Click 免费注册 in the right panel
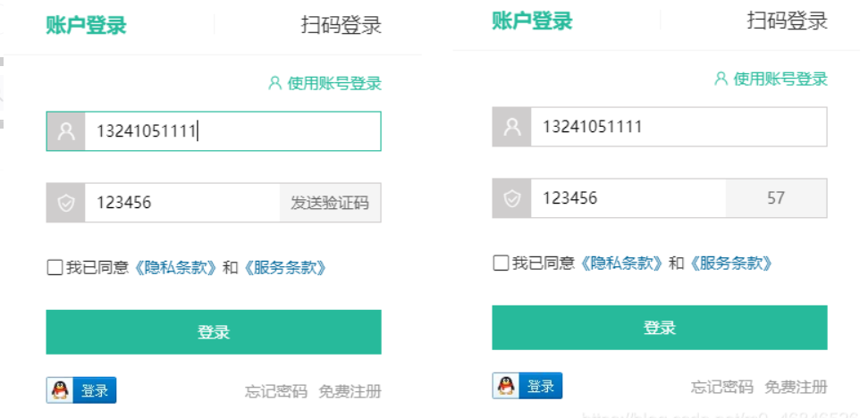Screen dimensions: 868x418 [796, 387]
